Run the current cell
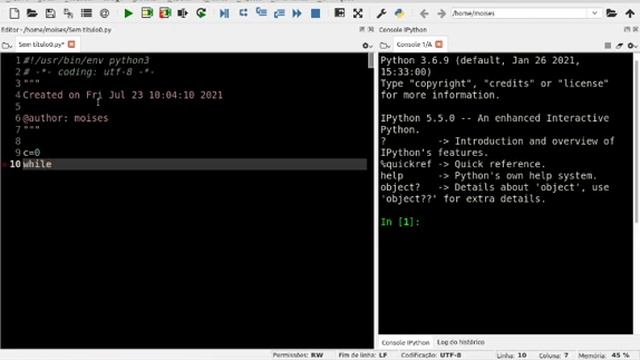The image size is (640, 360). coord(147,13)
